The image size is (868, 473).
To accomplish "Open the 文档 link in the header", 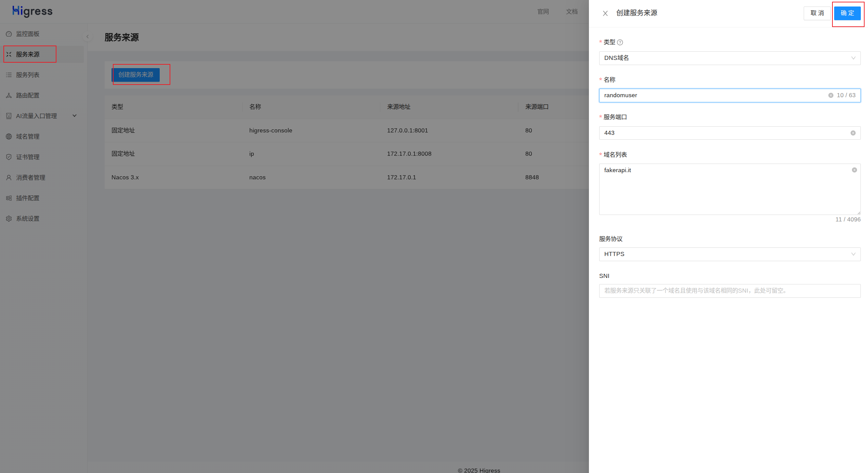I will (x=571, y=12).
